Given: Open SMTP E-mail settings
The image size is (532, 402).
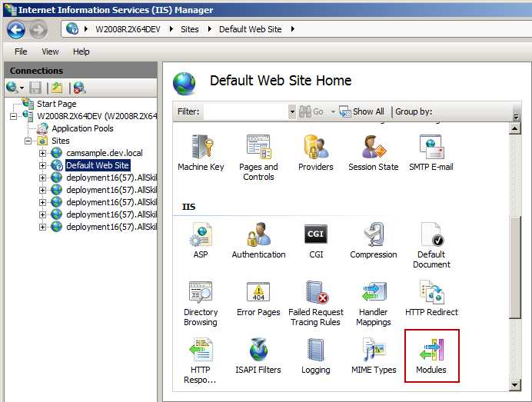Looking at the screenshot, I should (x=431, y=153).
